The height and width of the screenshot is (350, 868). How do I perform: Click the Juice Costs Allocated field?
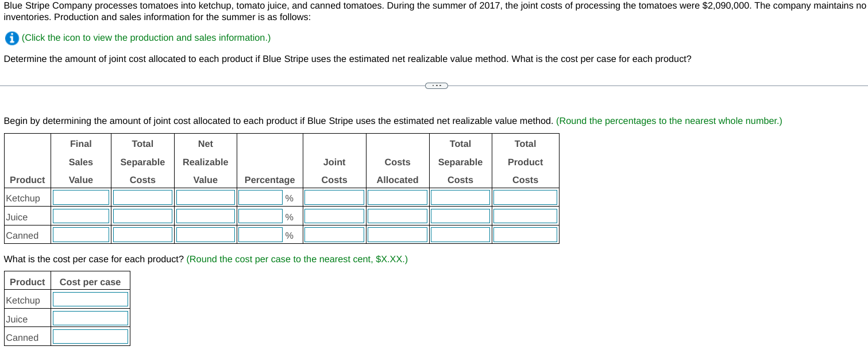[397, 216]
